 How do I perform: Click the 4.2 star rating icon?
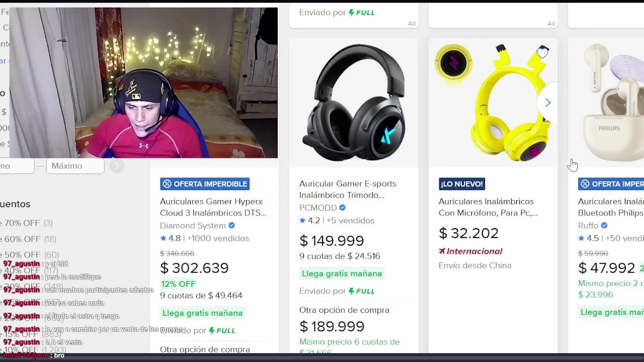(302, 221)
